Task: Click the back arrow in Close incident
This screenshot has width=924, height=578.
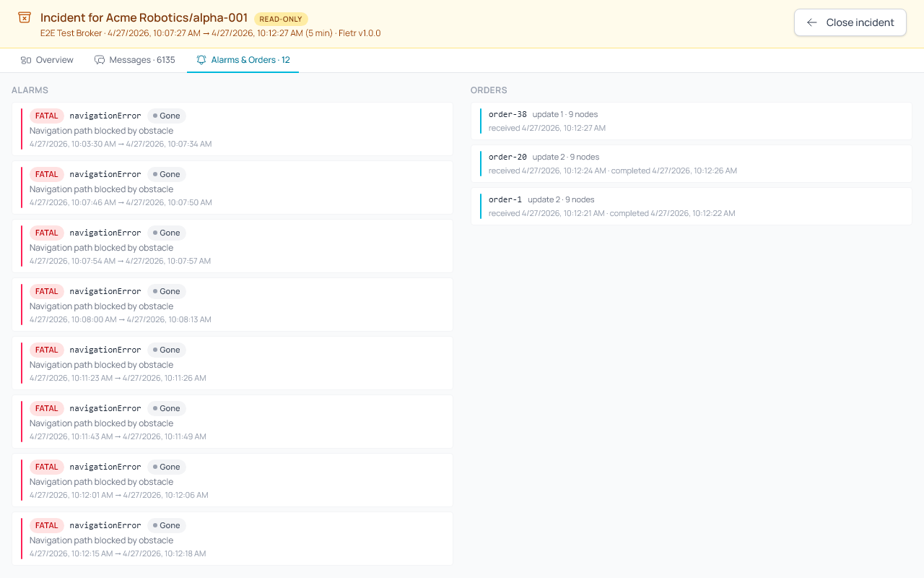Action: point(812,22)
